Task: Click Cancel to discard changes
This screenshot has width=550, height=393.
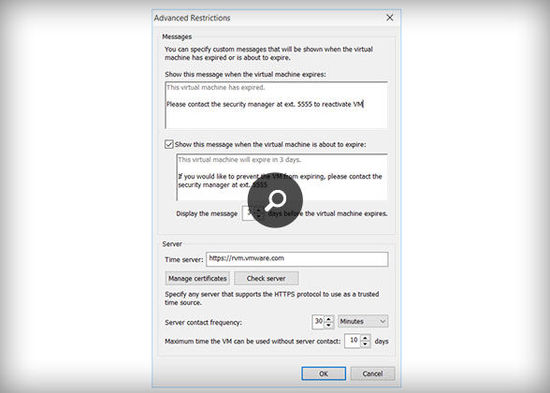Action: [x=373, y=374]
